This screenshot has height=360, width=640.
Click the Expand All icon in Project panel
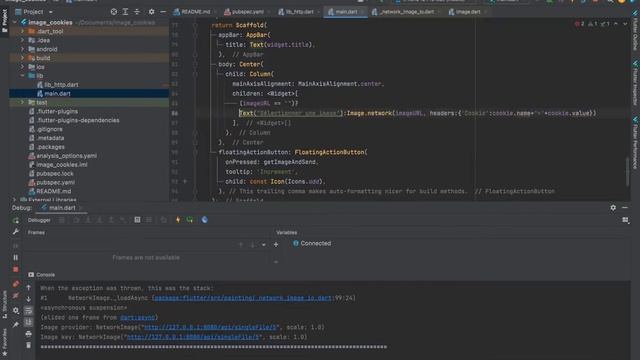(x=125, y=12)
